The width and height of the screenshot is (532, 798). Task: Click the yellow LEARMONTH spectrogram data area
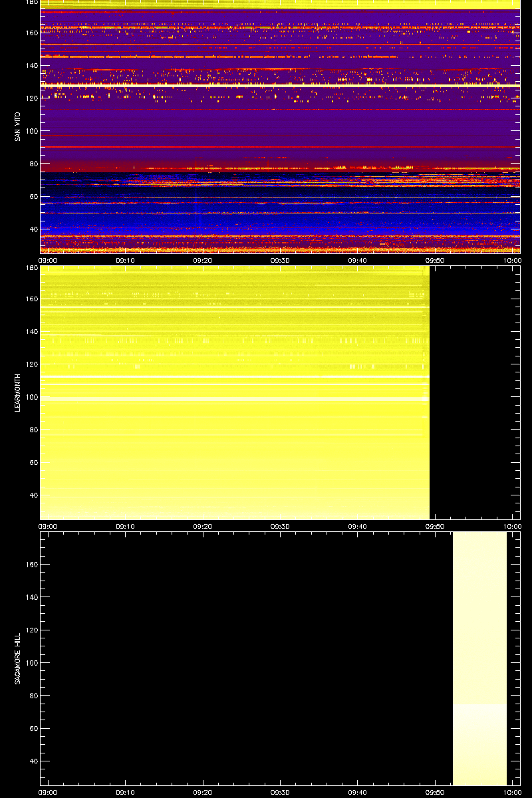pyautogui.click(x=235, y=392)
